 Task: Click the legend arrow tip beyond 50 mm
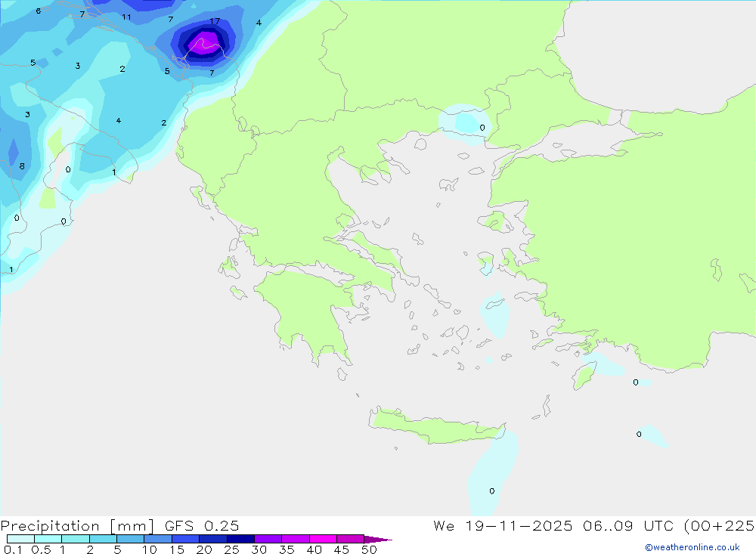[377, 540]
